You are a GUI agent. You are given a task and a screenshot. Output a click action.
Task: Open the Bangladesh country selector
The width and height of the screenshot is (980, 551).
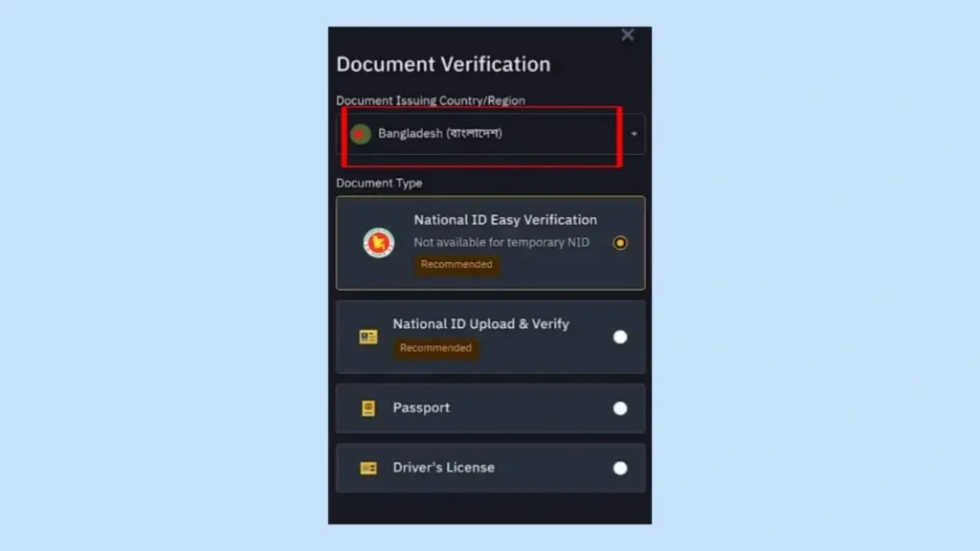tap(491, 134)
